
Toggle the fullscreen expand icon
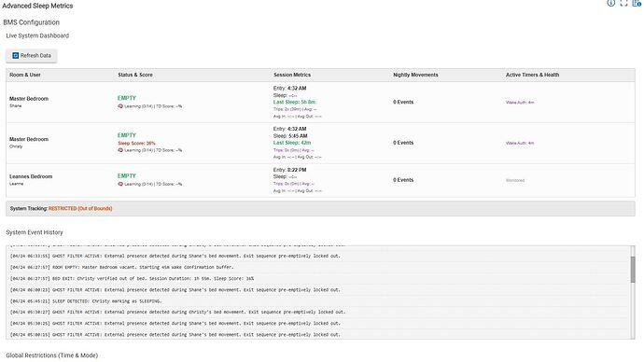623,3
